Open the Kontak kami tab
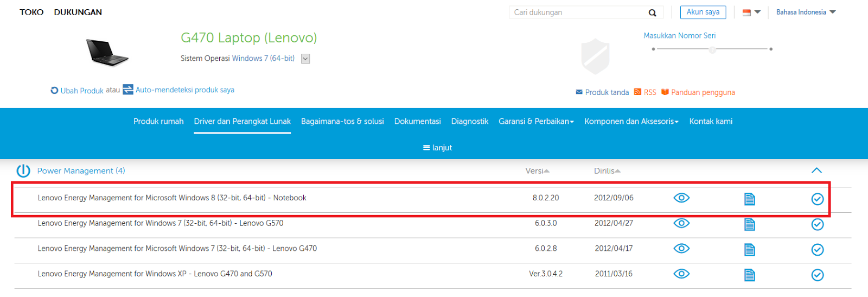 pyautogui.click(x=711, y=121)
